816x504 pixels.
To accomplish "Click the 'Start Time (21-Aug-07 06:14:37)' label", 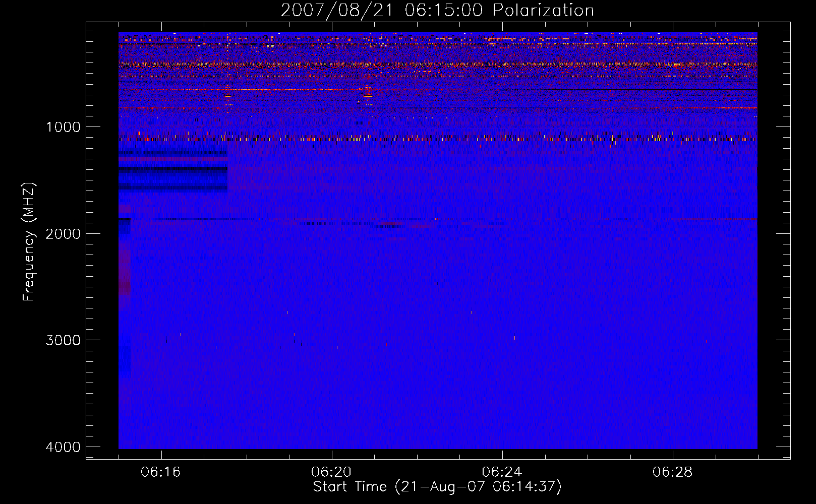I will click(437, 487).
